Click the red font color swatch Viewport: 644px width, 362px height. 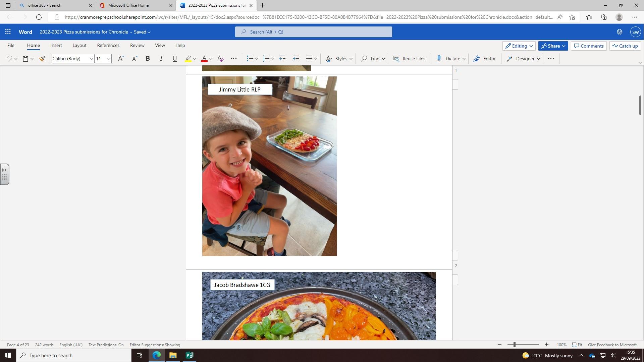(x=204, y=59)
